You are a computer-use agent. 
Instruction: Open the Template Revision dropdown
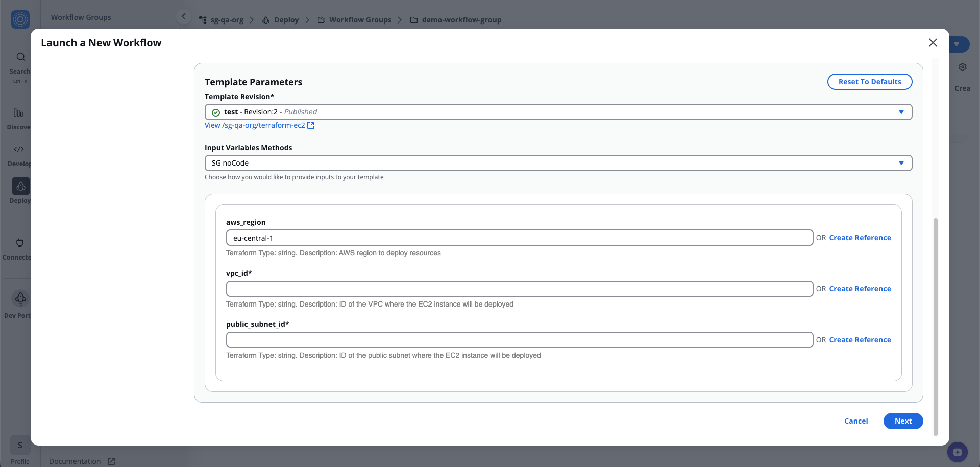click(902, 111)
